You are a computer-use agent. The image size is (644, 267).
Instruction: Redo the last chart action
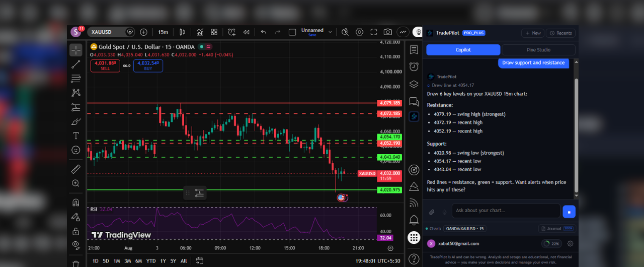coord(278,32)
